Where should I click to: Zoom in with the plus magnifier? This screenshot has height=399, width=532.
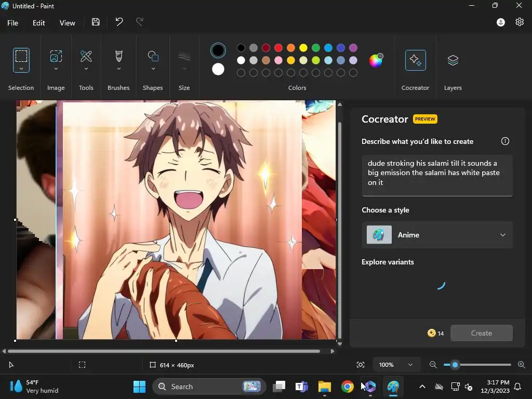tap(522, 365)
